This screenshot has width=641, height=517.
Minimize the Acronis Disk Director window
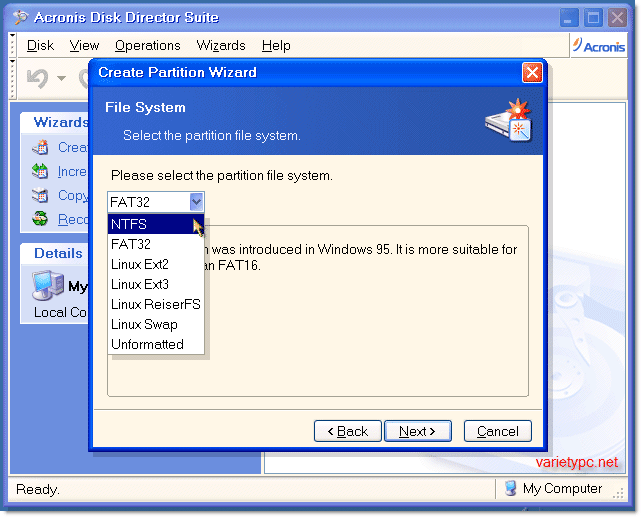(x=569, y=18)
